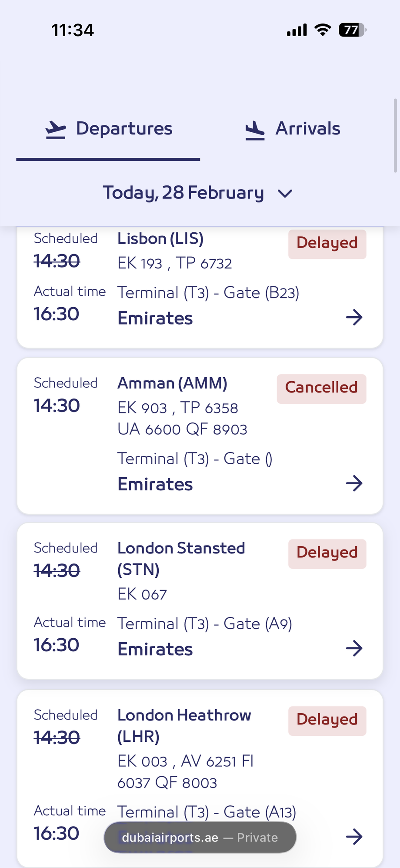Click the page scrollbar on right edge
400x868 pixels.
[395, 136]
